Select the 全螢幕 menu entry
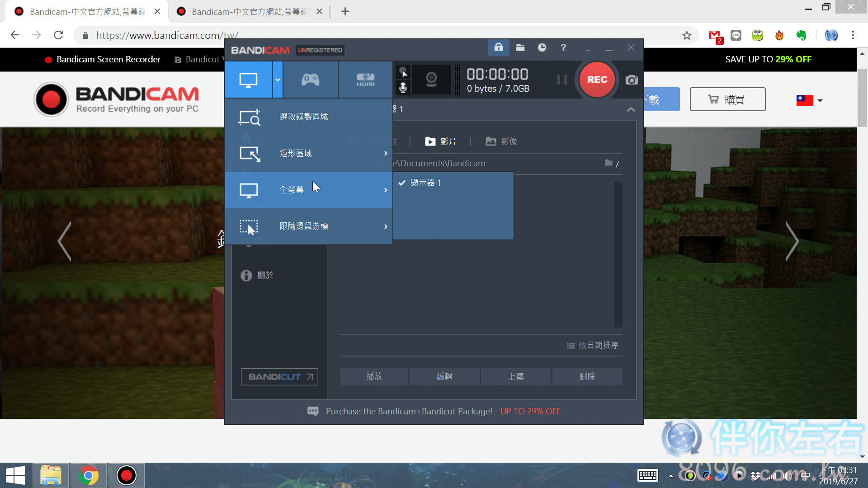The width and height of the screenshot is (868, 488). tap(309, 190)
